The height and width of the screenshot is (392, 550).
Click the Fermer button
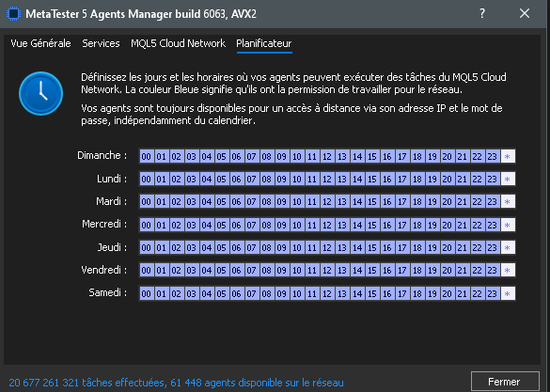[x=505, y=382]
